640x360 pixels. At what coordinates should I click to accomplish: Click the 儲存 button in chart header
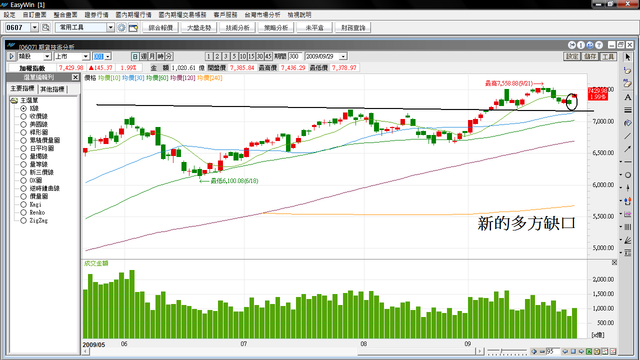click(x=591, y=56)
